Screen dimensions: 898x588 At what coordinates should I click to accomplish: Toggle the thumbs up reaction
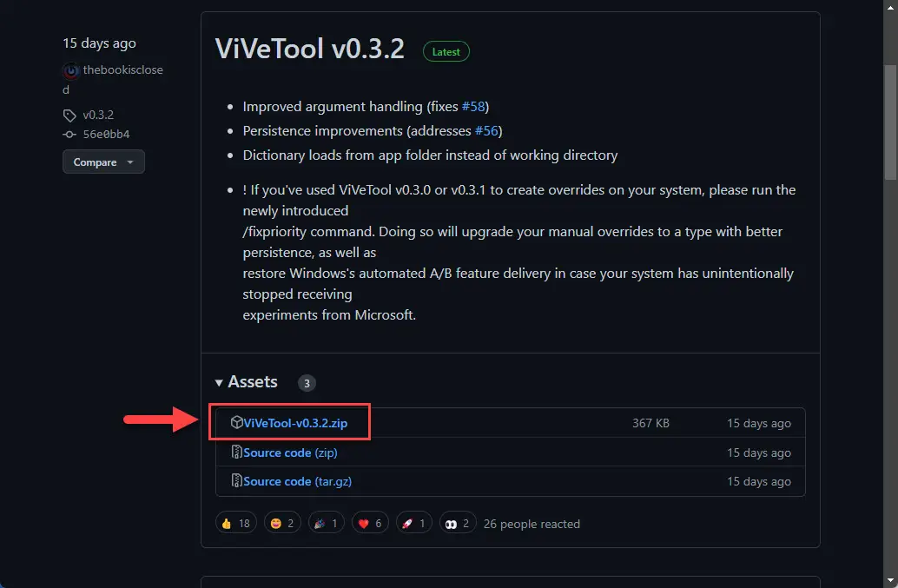click(x=235, y=522)
